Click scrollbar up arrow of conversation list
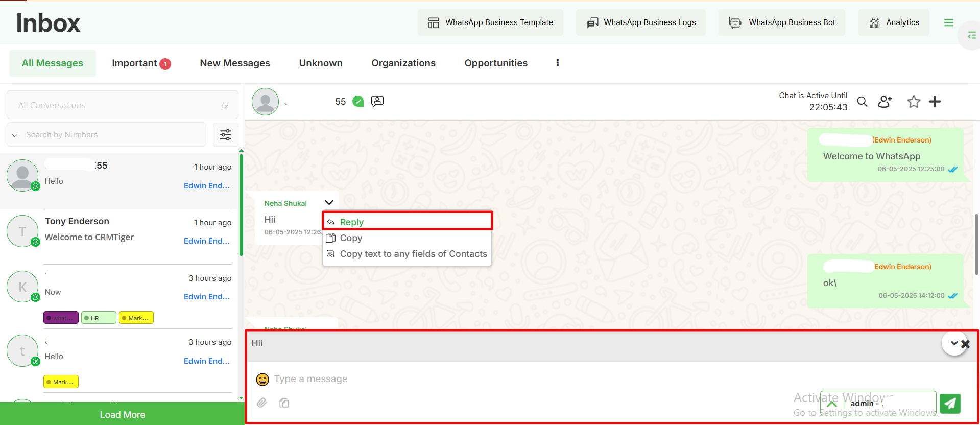Image resolution: width=980 pixels, height=425 pixels. click(x=241, y=151)
